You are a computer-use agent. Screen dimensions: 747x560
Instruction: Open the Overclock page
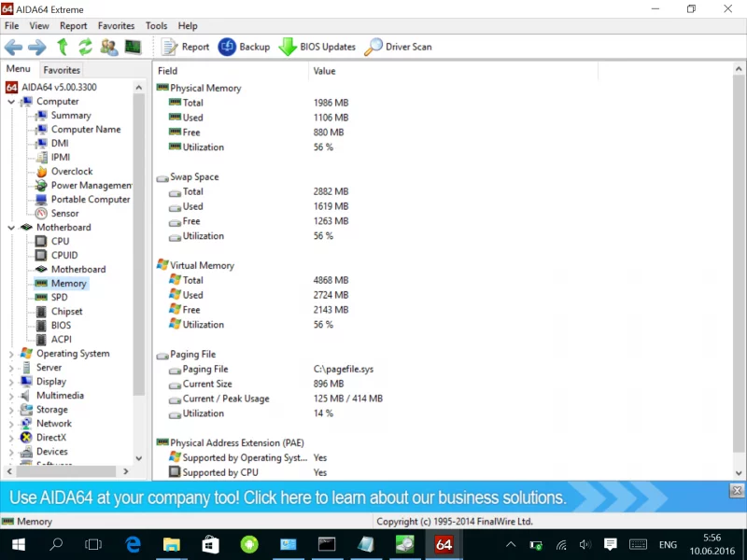[x=72, y=172]
